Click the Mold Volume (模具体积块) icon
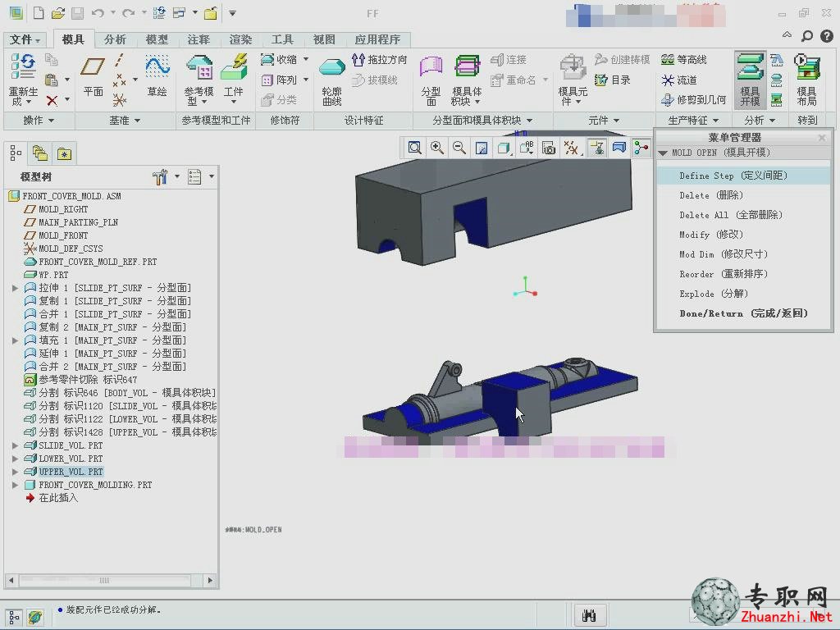The width and height of the screenshot is (840, 630). pyautogui.click(x=467, y=67)
